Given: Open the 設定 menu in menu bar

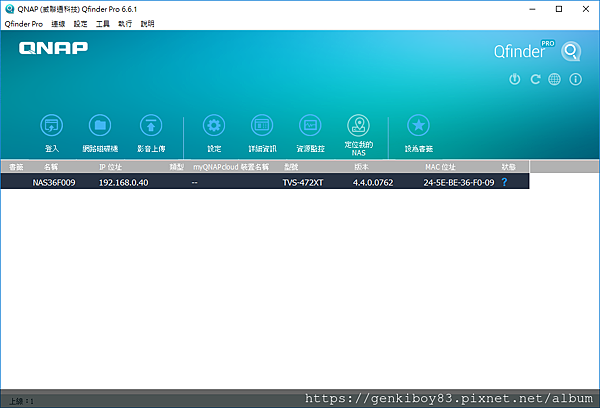Looking at the screenshot, I should (80, 24).
